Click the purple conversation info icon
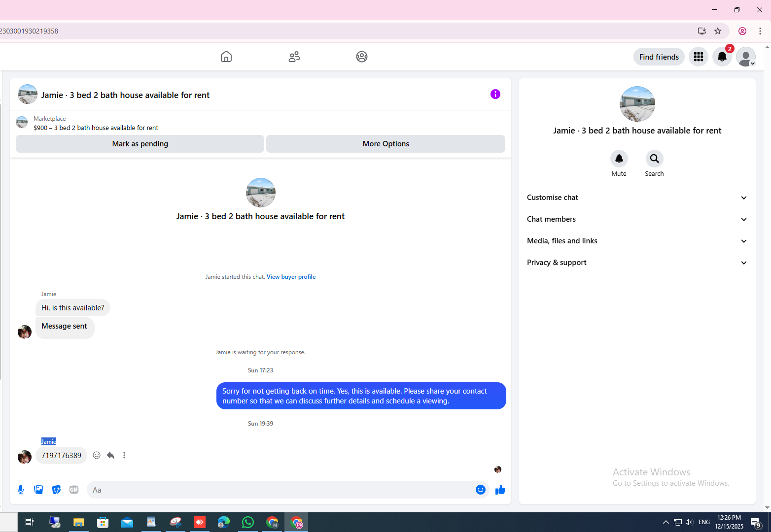 495,94
